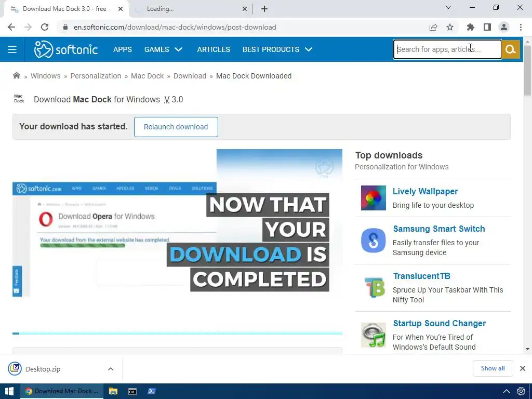Click the padlock site info icon
Screen dimensions: 532x399
coord(65,27)
